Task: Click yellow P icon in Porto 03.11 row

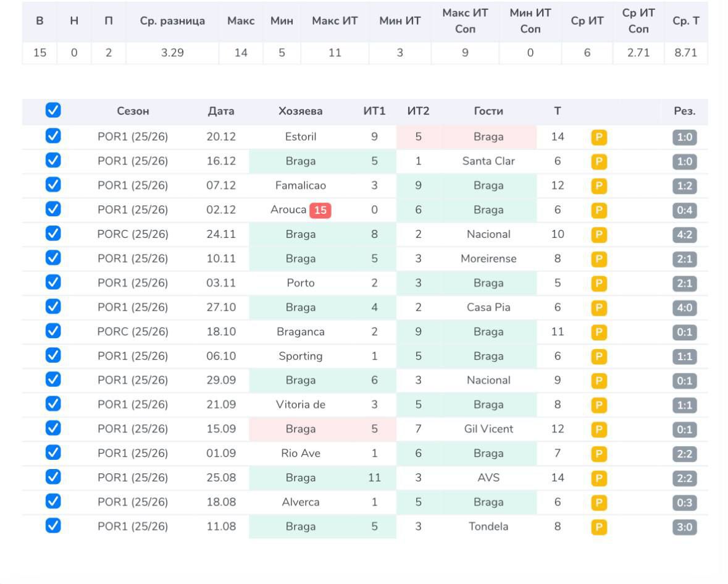Action: [598, 284]
